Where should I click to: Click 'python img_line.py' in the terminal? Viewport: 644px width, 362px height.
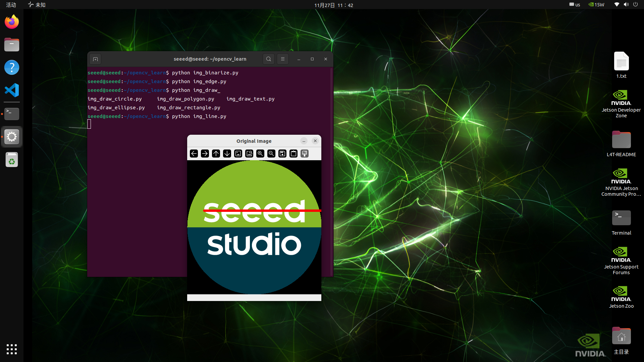click(x=199, y=116)
